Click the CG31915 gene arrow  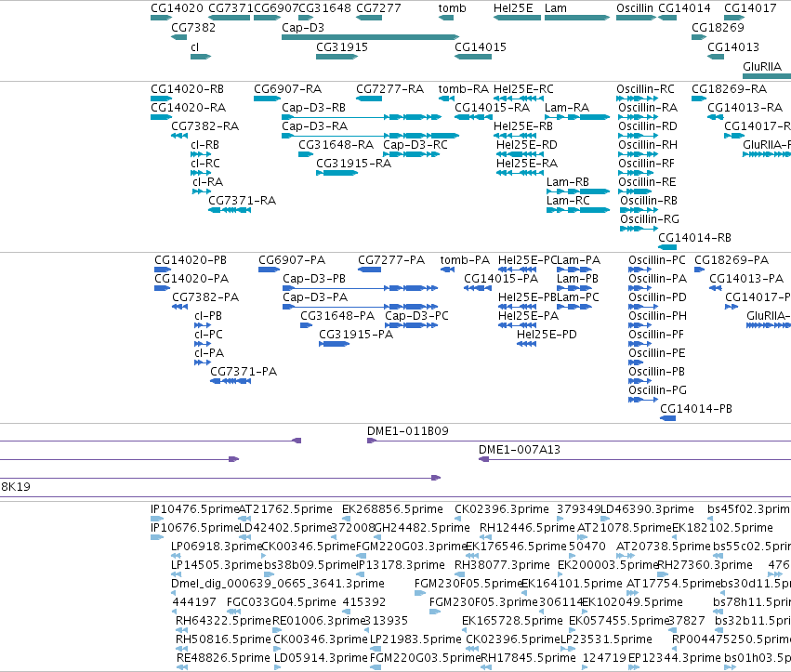click(x=337, y=57)
